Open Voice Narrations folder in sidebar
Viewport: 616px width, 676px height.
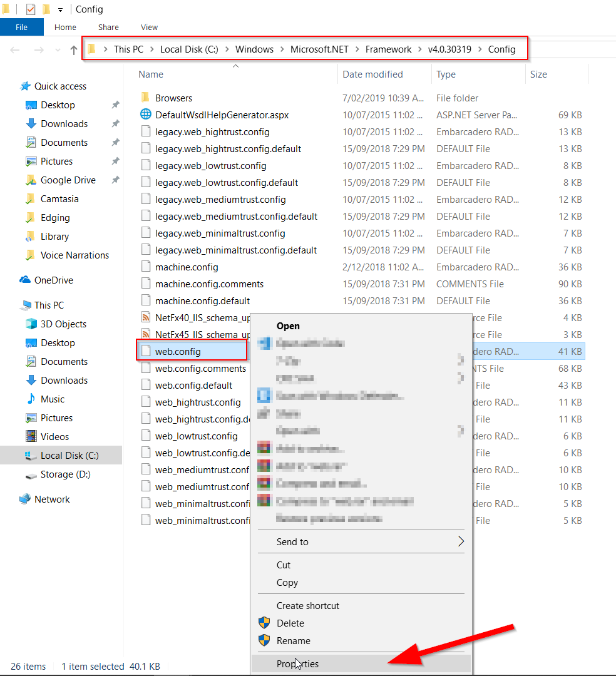point(74,255)
